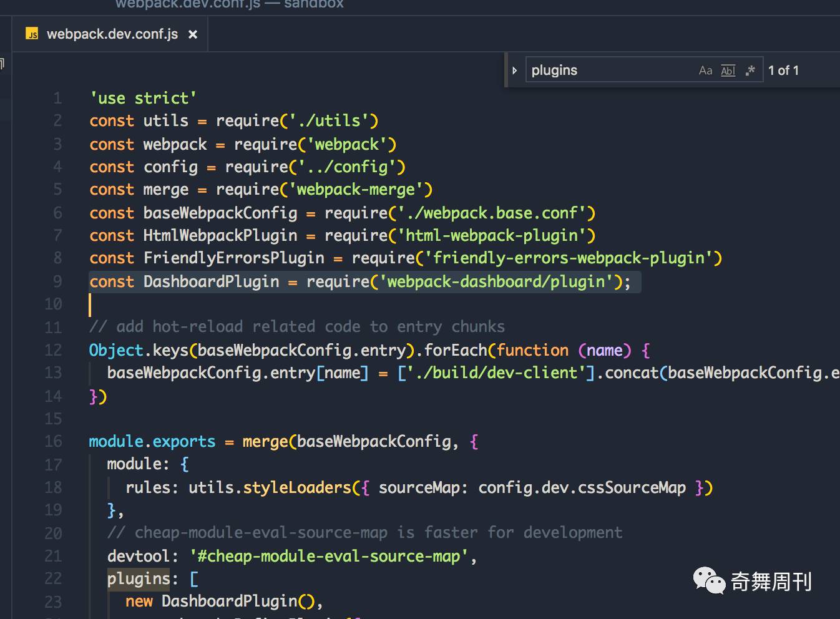Toggle Use Regular Expression in the find widget
Viewport: 840px width, 619px height.
click(750, 71)
